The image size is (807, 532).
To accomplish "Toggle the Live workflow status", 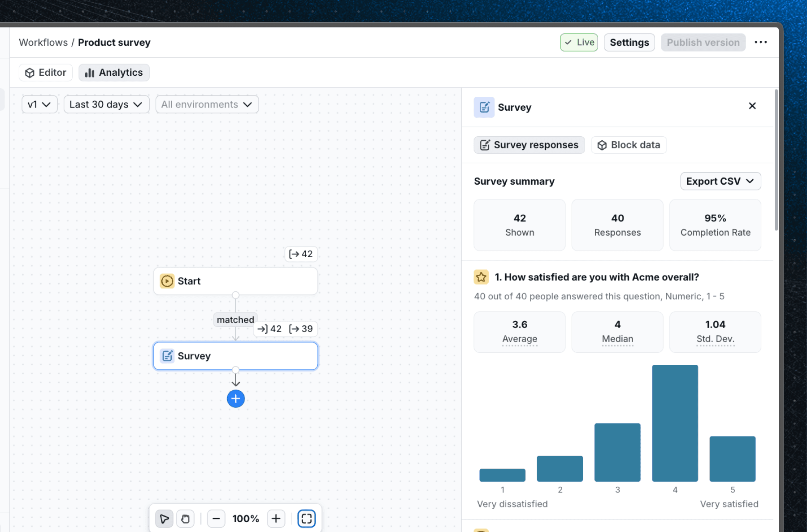I will 578,42.
